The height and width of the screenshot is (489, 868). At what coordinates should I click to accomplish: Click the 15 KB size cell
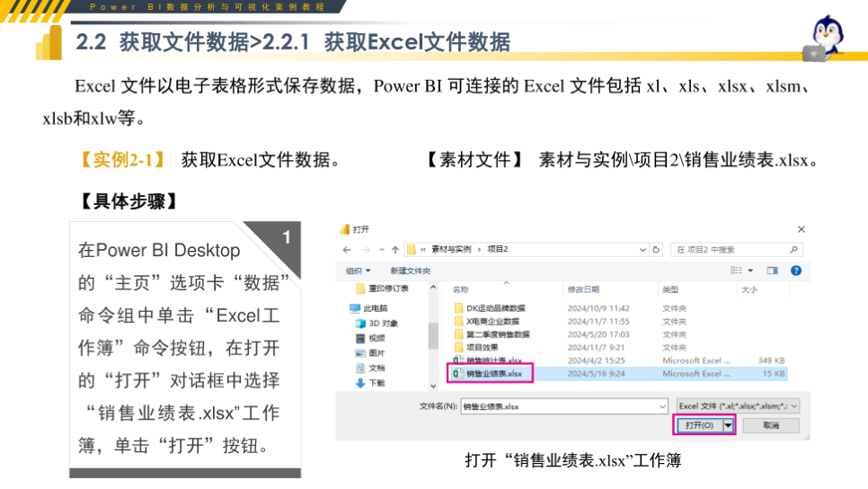click(774, 374)
